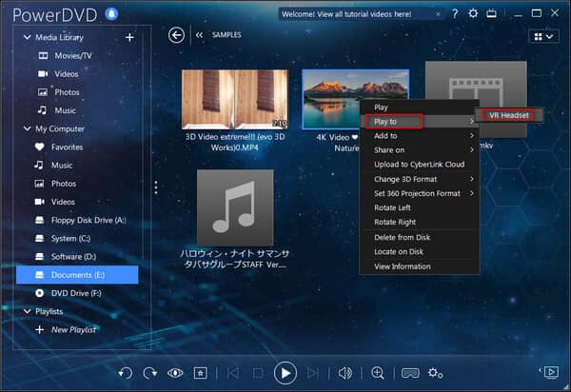The width and height of the screenshot is (571, 392).
Task: Collapse the My Computer section
Action: pyautogui.click(x=27, y=128)
